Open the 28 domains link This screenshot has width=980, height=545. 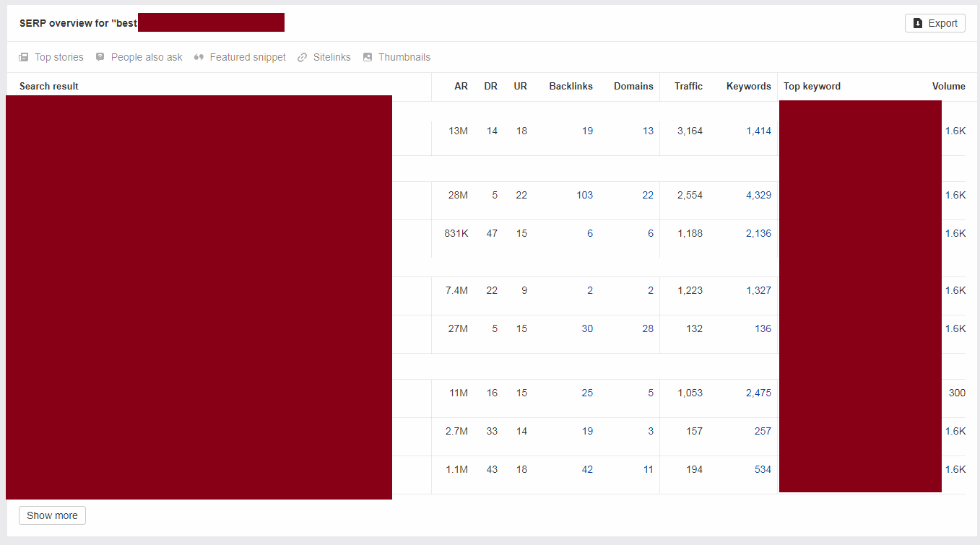tap(648, 328)
